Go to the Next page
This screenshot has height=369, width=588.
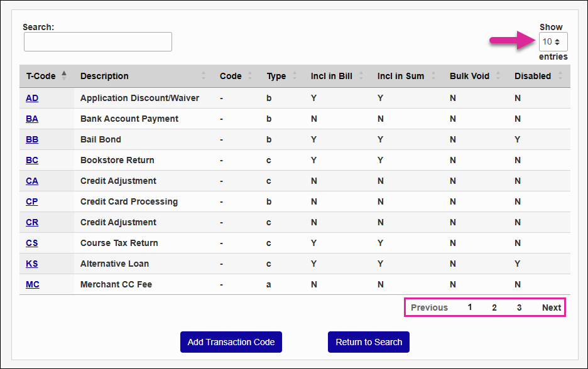552,307
